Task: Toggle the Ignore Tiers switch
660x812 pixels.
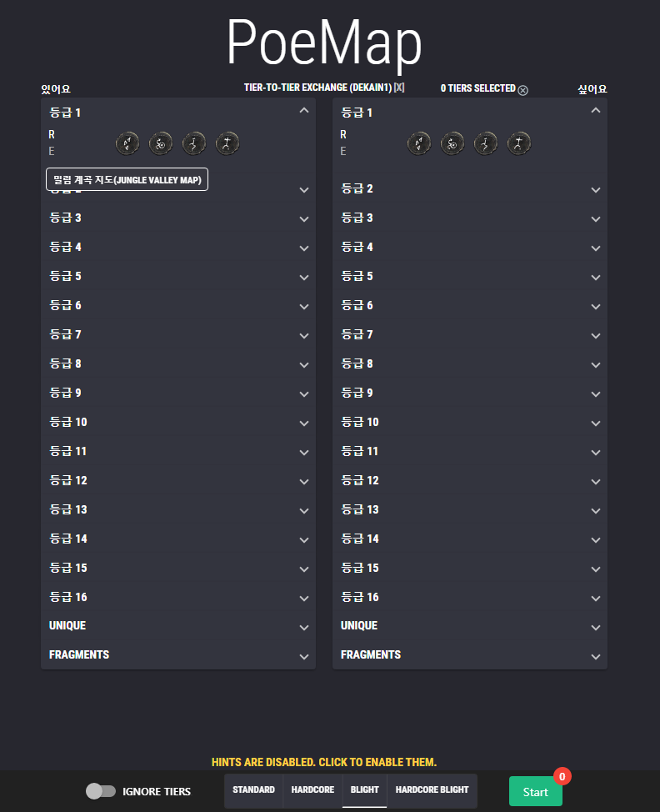Action: tap(101, 791)
